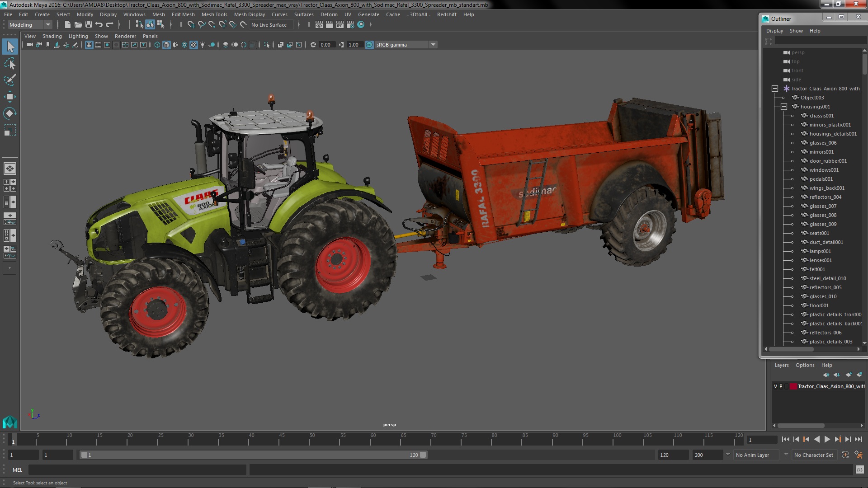This screenshot has width=868, height=488.
Task: Toggle isolate select in viewport
Action: pos(267,45)
